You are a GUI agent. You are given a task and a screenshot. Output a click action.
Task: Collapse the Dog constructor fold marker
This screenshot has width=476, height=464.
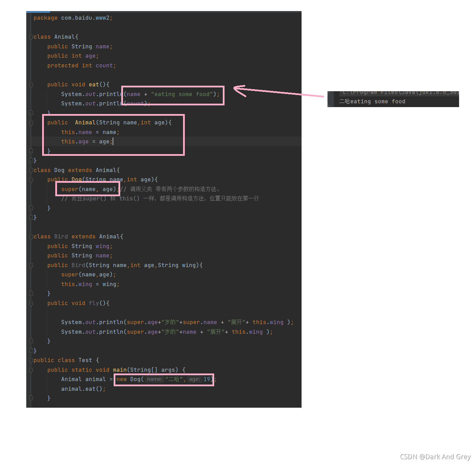coord(31,180)
